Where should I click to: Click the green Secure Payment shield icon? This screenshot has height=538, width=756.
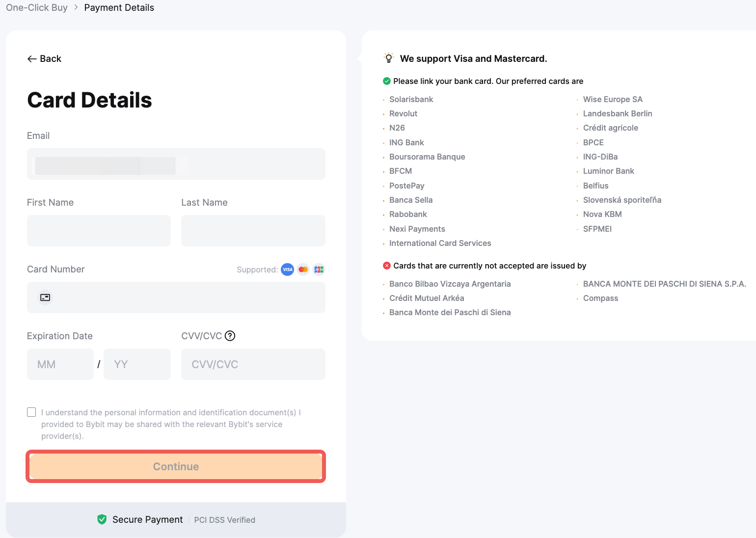point(102,519)
